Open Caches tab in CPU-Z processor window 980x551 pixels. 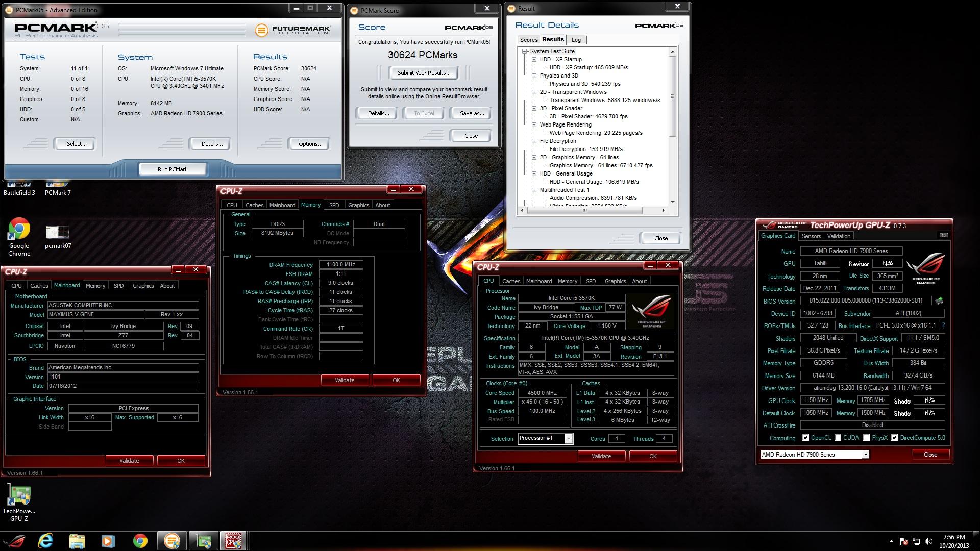(511, 281)
